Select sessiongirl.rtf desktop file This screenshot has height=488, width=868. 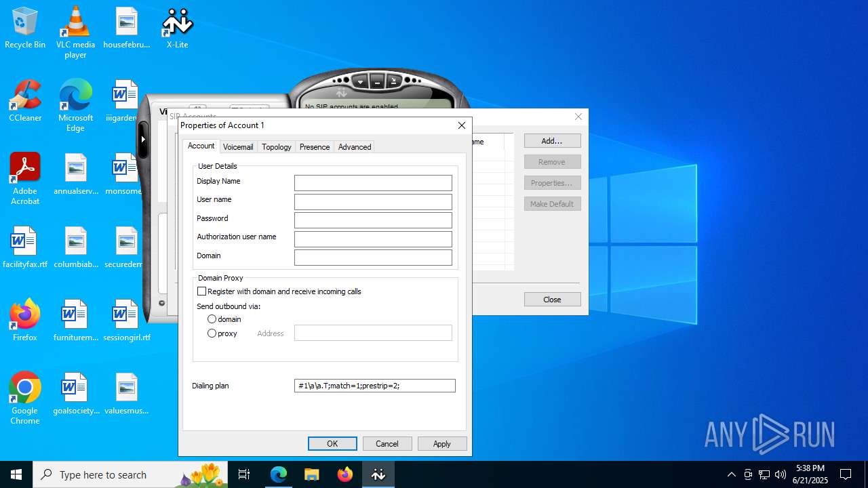[x=126, y=321]
